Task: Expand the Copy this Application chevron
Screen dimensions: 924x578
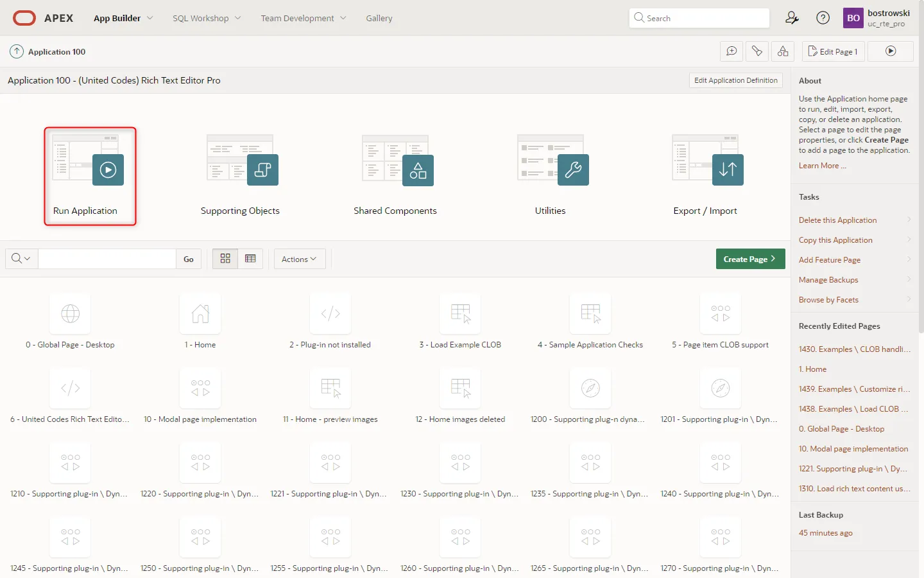Action: pyautogui.click(x=909, y=240)
